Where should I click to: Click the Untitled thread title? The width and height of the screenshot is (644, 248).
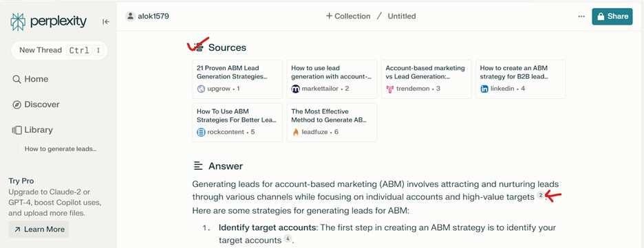(x=402, y=16)
